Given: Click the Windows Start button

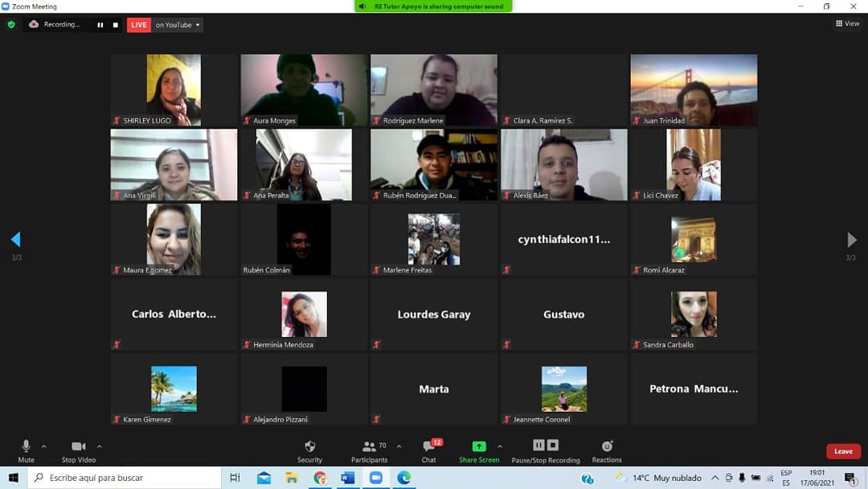Looking at the screenshot, I should pos(14,478).
